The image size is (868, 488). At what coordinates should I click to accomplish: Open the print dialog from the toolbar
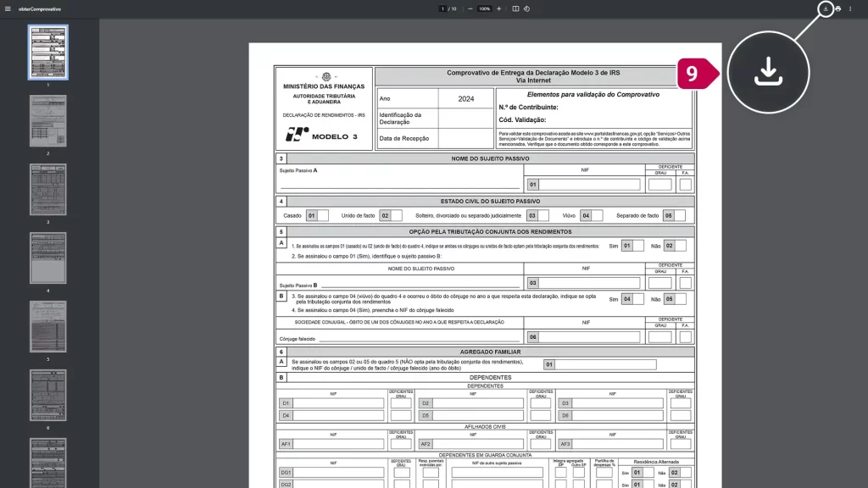(x=837, y=9)
